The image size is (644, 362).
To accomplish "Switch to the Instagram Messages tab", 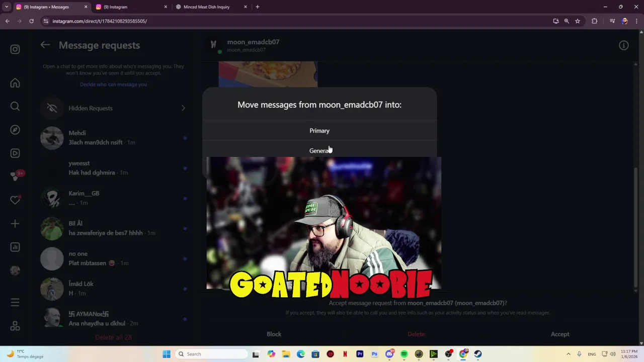I will click(51, 7).
